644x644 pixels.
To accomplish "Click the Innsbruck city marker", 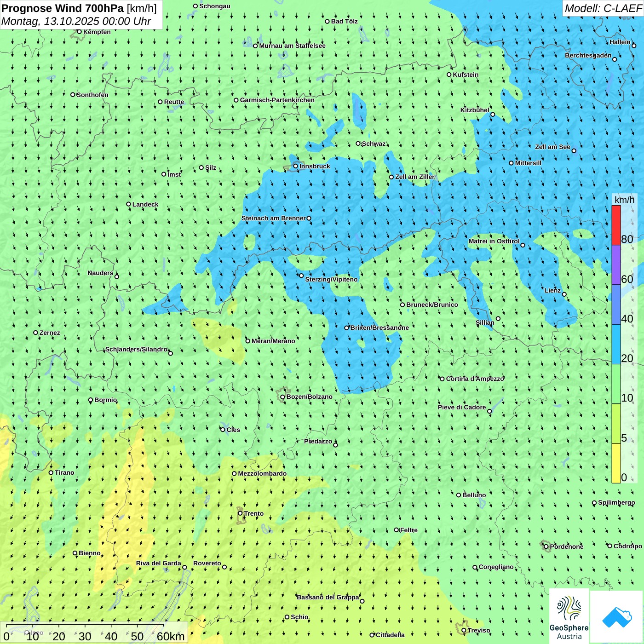I will coord(296,166).
